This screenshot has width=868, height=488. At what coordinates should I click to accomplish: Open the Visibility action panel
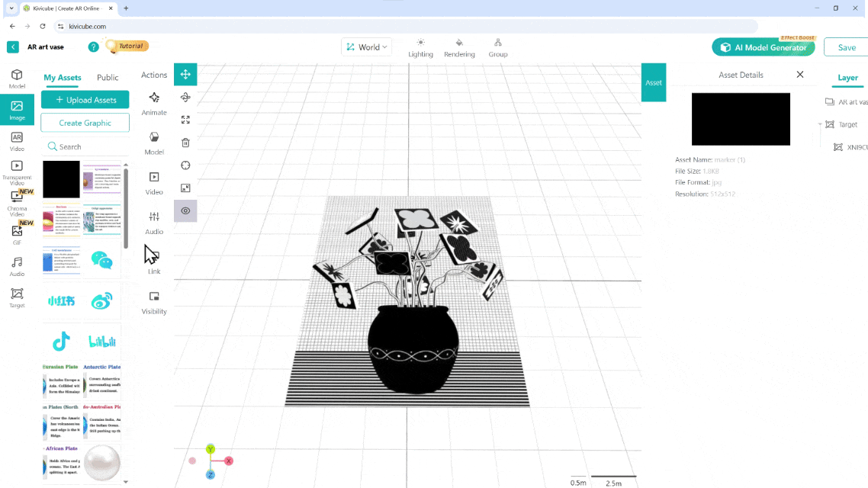pos(154,302)
